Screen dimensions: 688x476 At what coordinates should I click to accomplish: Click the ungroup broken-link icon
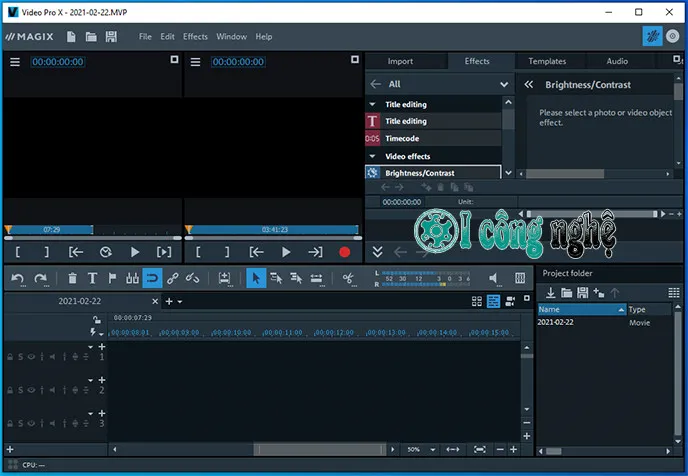click(x=192, y=278)
